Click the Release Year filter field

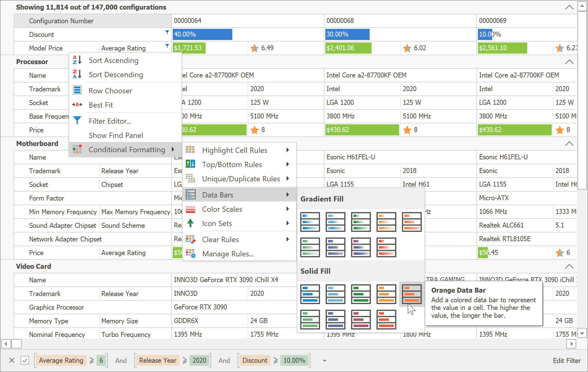(x=158, y=360)
